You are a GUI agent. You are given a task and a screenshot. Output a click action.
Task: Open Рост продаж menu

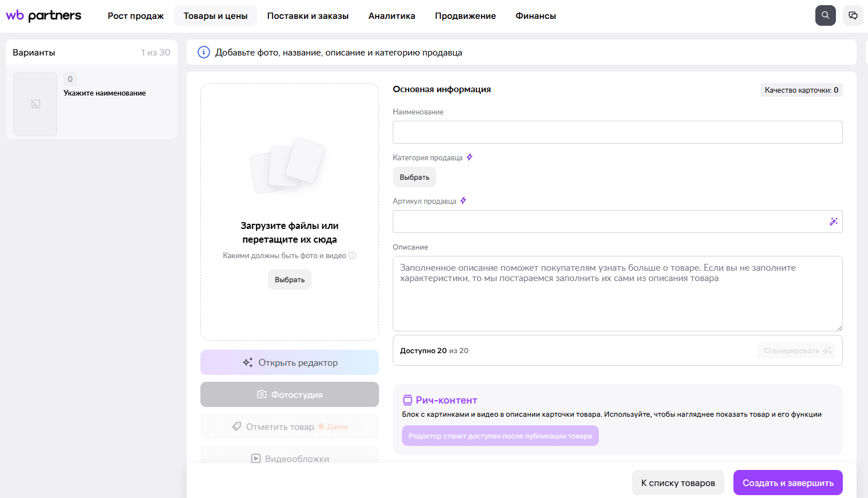point(136,16)
